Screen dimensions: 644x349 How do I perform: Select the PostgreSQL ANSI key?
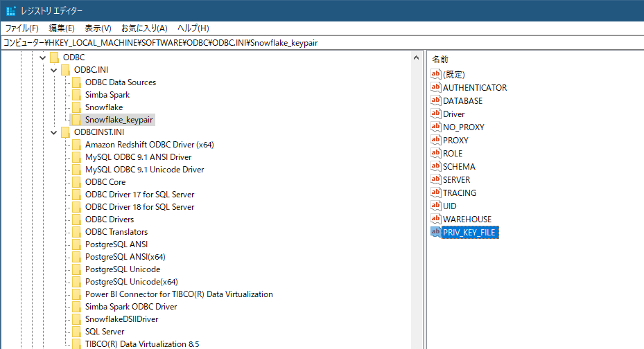pyautogui.click(x=116, y=244)
